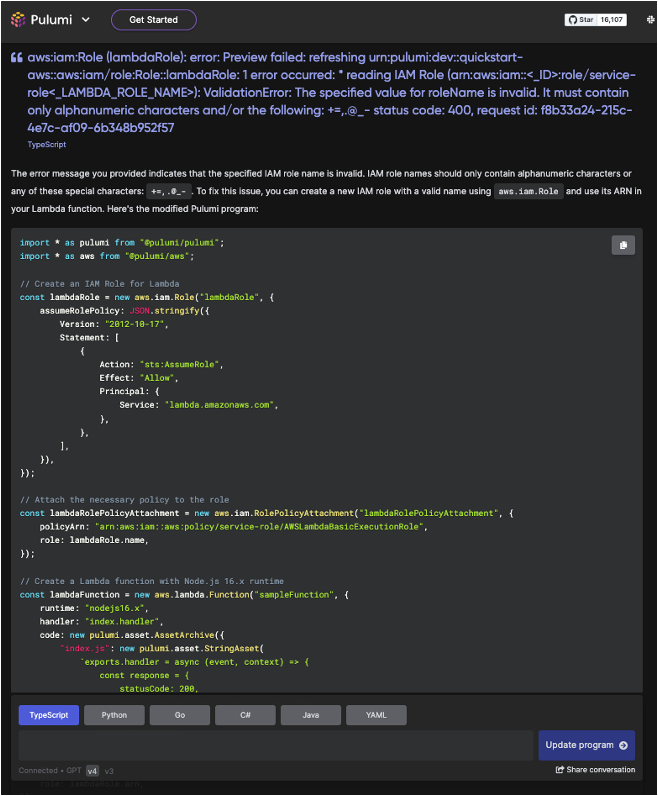Click the "lambda.amazonaws.com" string
The height and width of the screenshot is (796, 658).
pos(219,405)
